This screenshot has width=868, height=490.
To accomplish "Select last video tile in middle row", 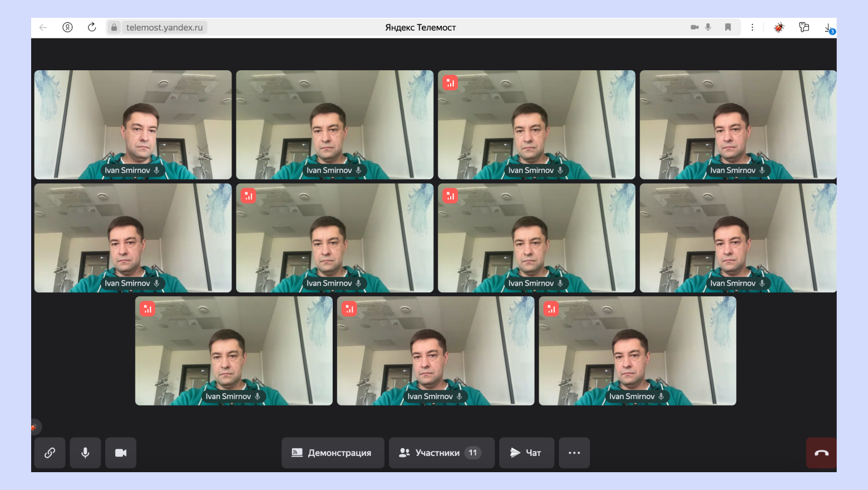I will point(738,238).
